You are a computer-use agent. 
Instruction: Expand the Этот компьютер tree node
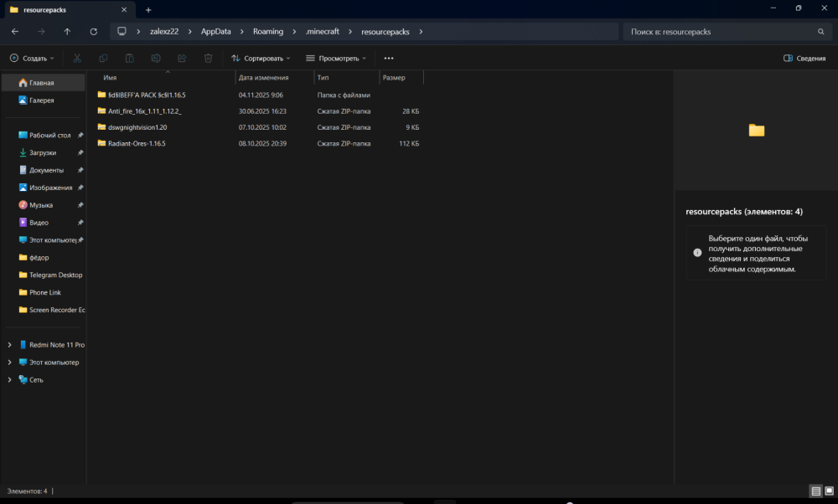(9, 363)
